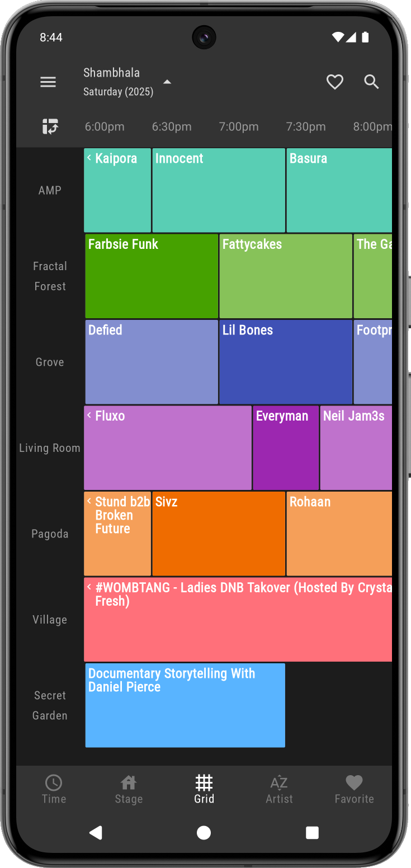The width and height of the screenshot is (411, 868).
Task: Open search for artists
Action: (x=371, y=82)
